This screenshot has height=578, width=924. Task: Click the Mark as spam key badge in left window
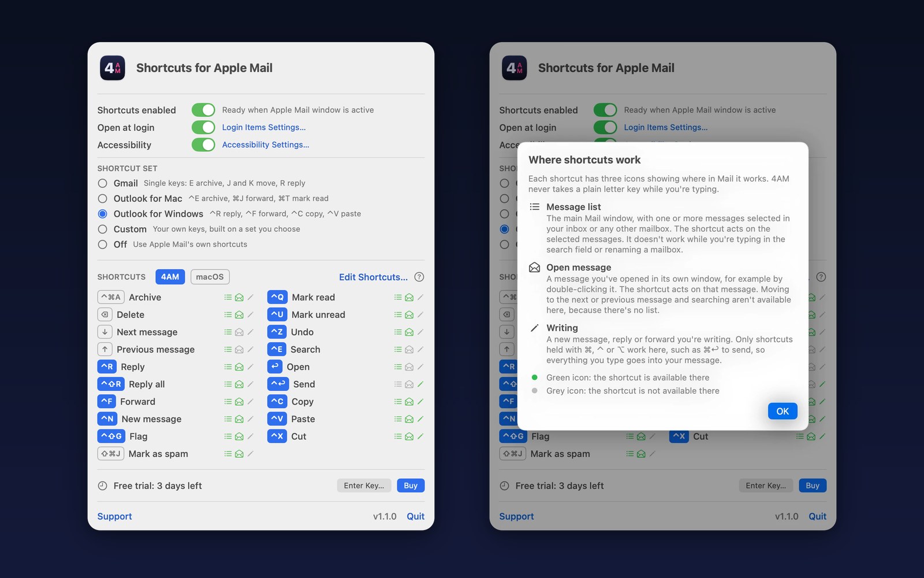111,453
